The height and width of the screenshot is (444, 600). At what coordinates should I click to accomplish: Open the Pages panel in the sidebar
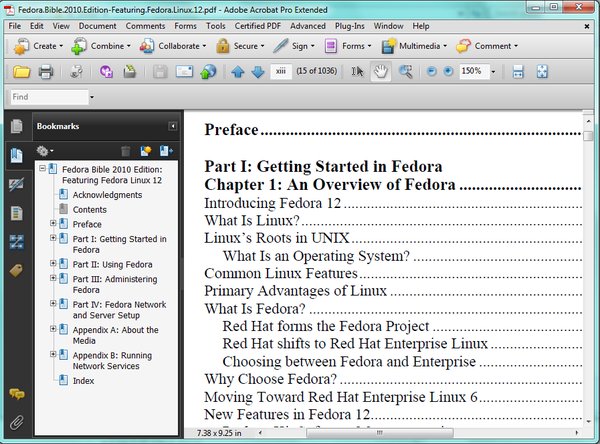pyautogui.click(x=16, y=126)
